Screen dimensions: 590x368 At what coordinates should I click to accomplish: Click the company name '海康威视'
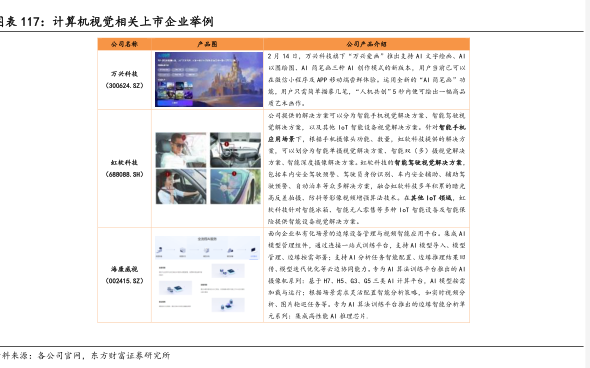pos(125,269)
